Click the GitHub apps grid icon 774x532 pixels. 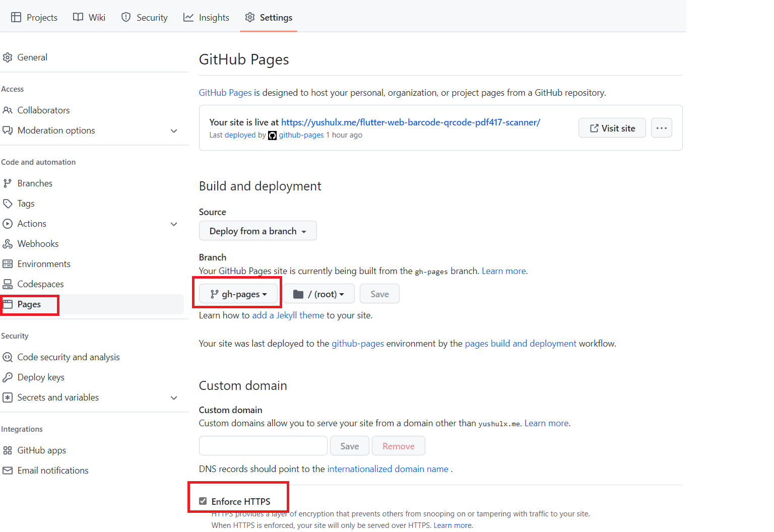[x=8, y=450]
